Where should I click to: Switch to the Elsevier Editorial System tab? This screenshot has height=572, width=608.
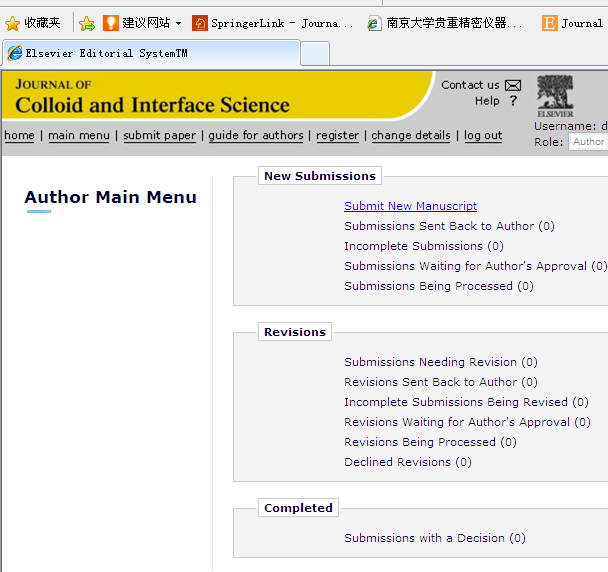tap(150, 53)
